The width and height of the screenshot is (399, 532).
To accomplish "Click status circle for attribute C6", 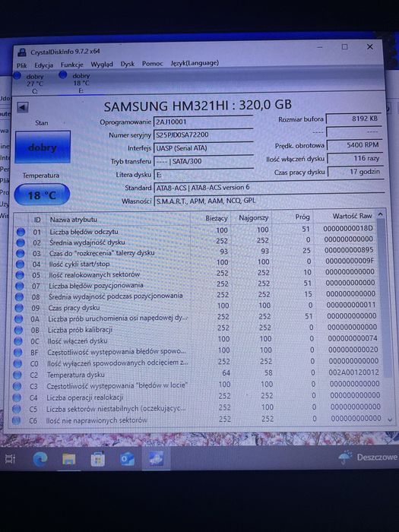I will pyautogui.click(x=16, y=420).
